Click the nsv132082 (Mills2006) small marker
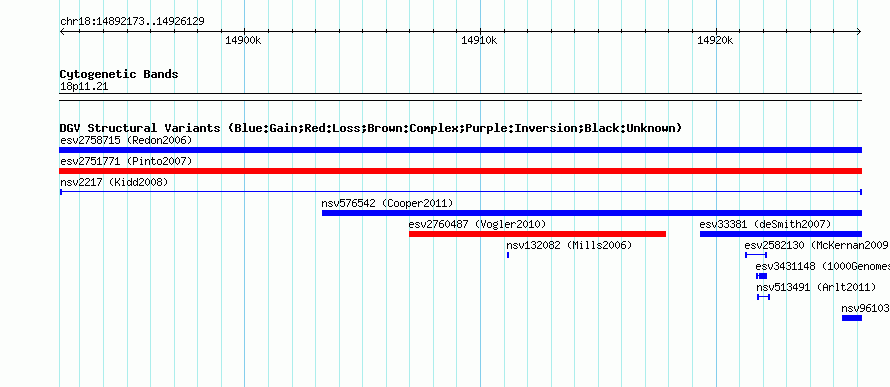The height and width of the screenshot is (387, 890). (508, 255)
